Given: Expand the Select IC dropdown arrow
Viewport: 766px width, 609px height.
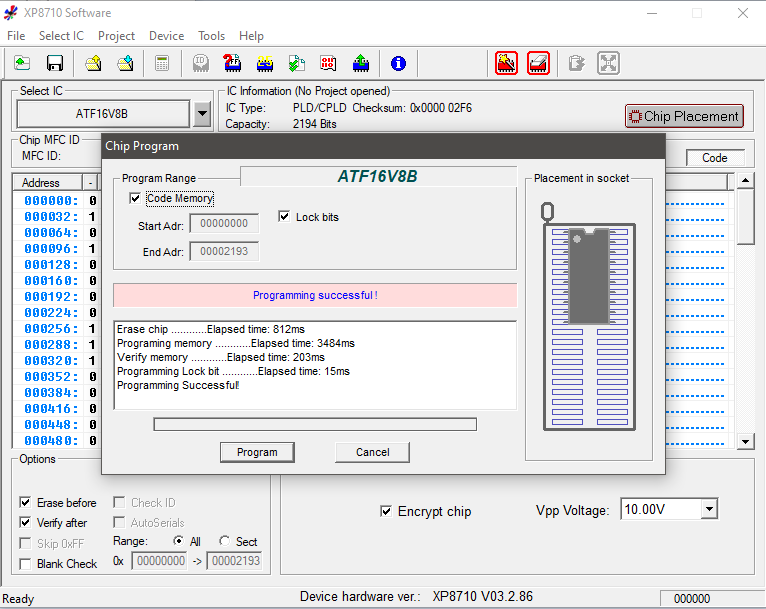Looking at the screenshot, I should click(202, 114).
